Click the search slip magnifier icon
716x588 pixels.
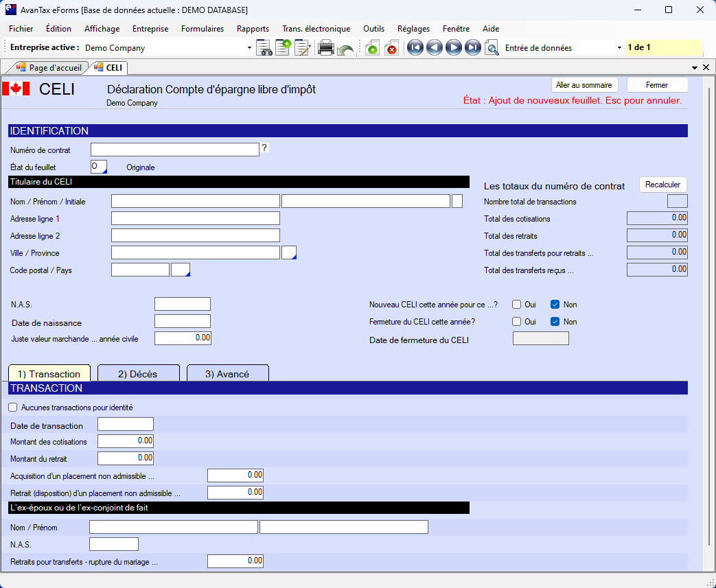pyautogui.click(x=492, y=48)
